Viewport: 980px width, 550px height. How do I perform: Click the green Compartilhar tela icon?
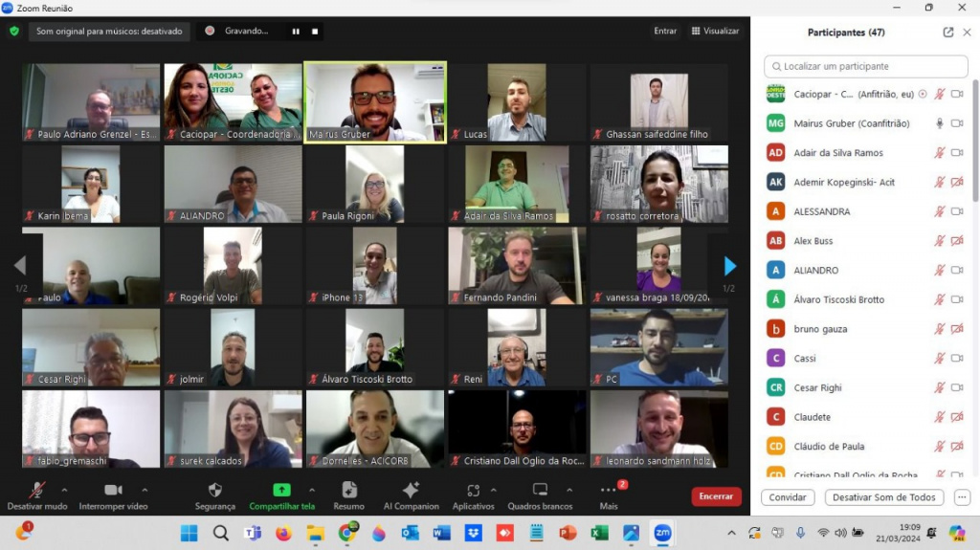click(281, 490)
